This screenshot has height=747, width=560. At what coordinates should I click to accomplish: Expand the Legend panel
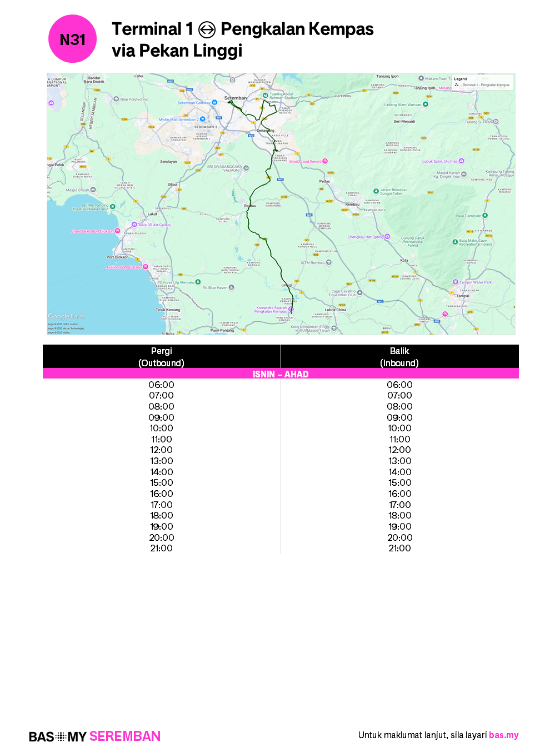tap(461, 78)
